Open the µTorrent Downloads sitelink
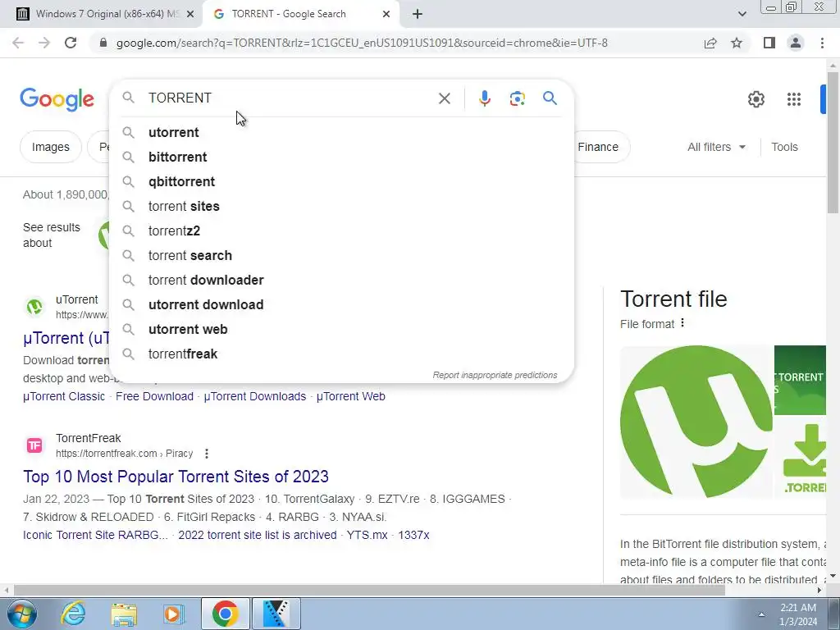The height and width of the screenshot is (630, 840). coord(255,396)
